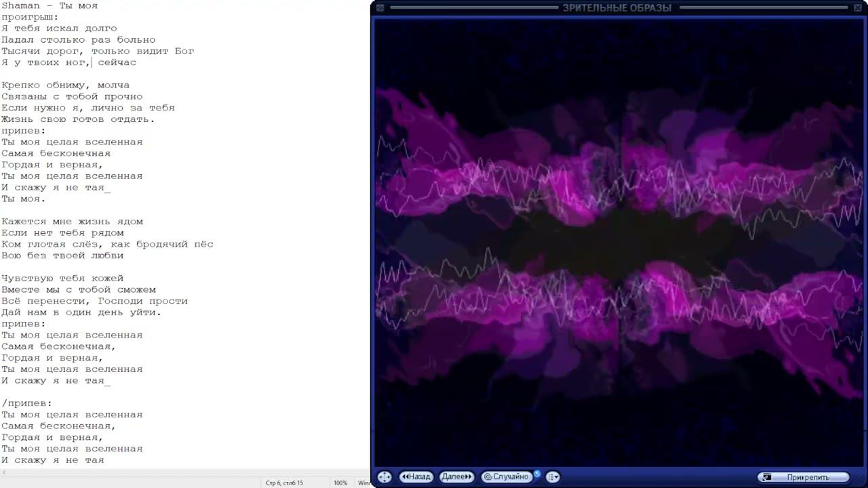Click the line Дай нам в один день уйти.
Image resolution: width=868 pixels, height=488 pixels.
pos(81,312)
